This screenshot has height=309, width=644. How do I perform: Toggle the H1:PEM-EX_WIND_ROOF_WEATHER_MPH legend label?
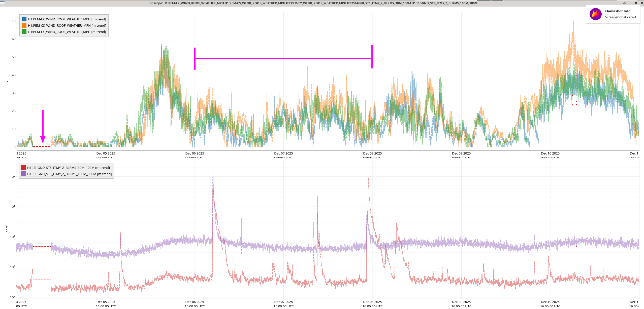[x=67, y=19]
